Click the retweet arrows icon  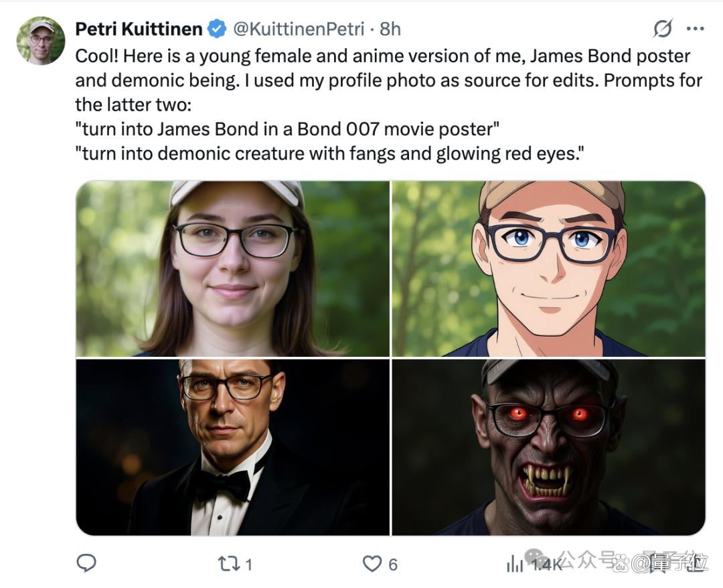click(229, 564)
